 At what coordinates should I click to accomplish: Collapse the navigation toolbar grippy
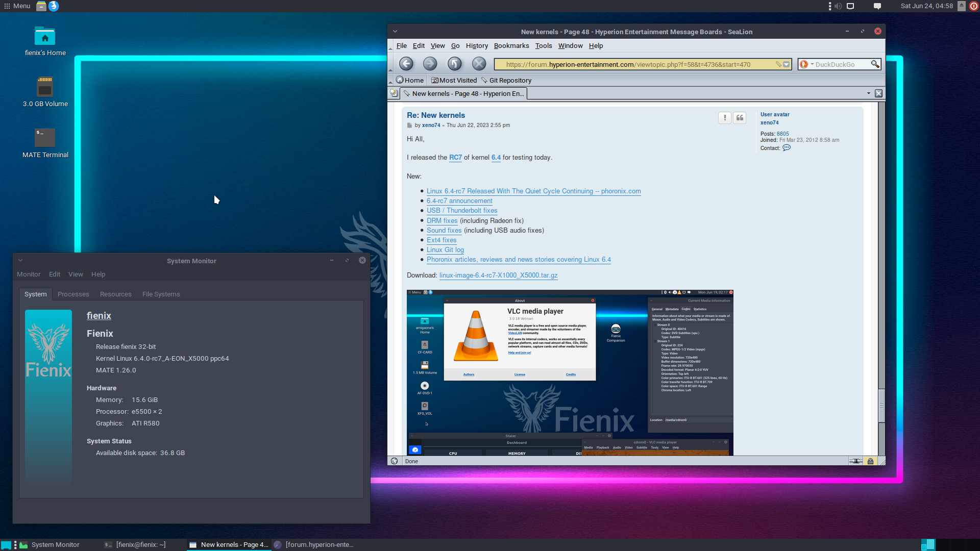390,64
